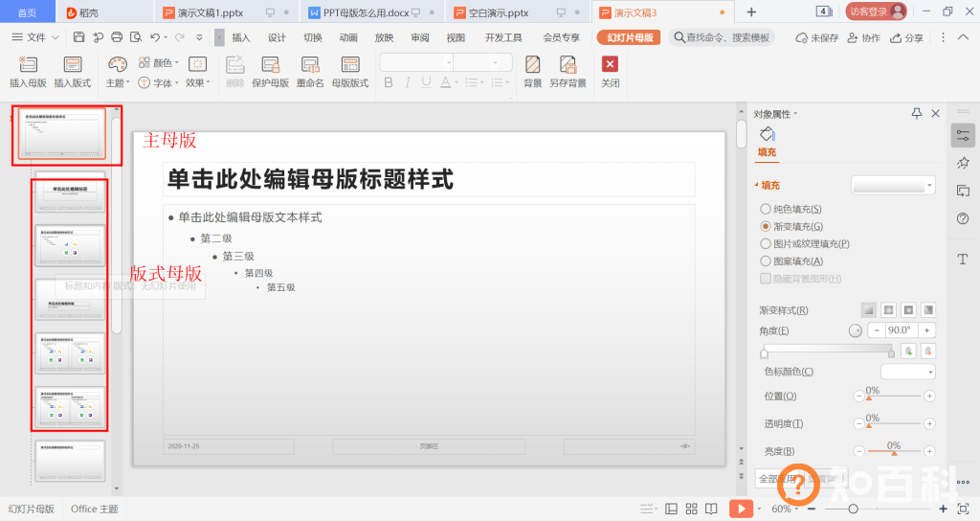Viewport: 980px width, 521px height.
Task: Click the 透明度(T) slider track
Action: (894, 423)
